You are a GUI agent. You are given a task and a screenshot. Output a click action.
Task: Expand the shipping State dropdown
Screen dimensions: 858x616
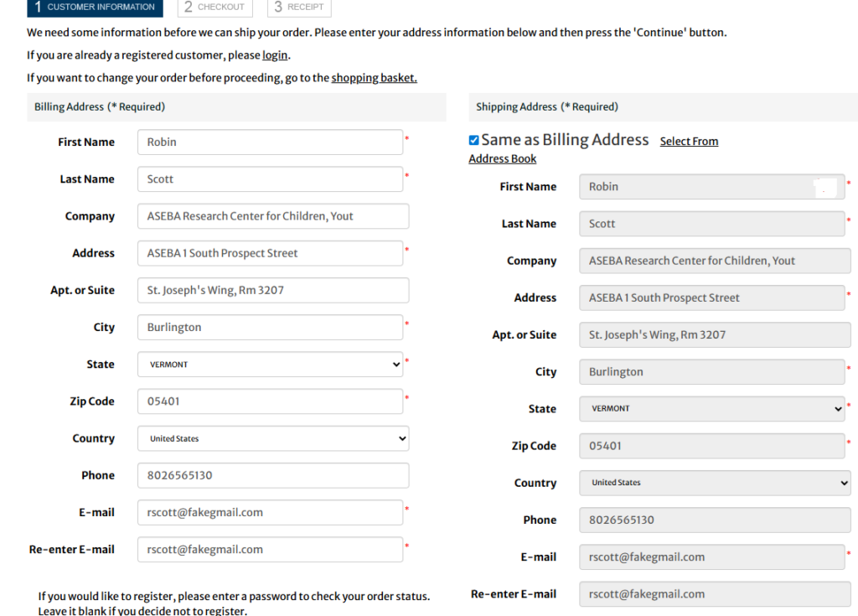[x=711, y=409]
